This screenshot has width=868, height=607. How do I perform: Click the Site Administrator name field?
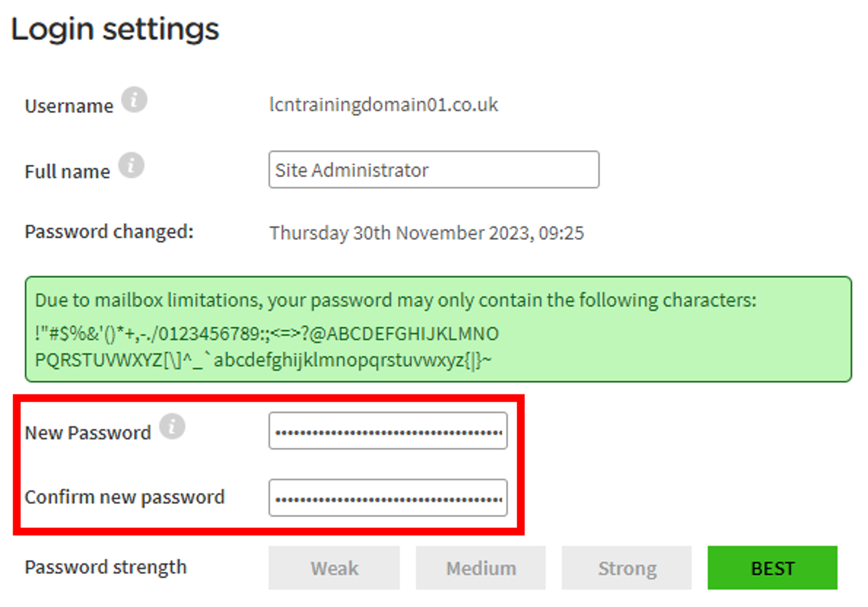[x=433, y=169]
